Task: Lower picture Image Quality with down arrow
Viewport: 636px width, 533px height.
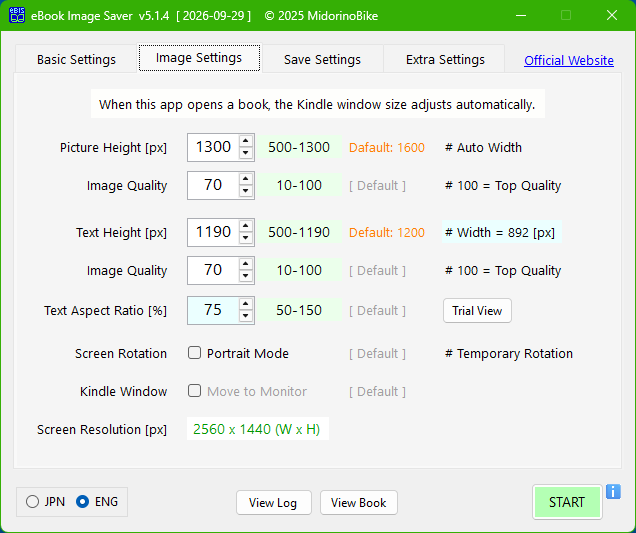Action: pyautogui.click(x=246, y=191)
